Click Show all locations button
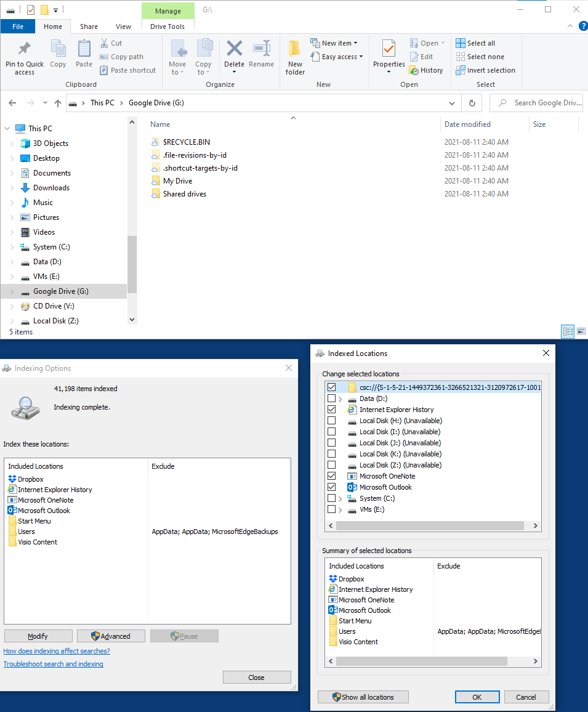Screen dimensions: 588x712 (363, 697)
